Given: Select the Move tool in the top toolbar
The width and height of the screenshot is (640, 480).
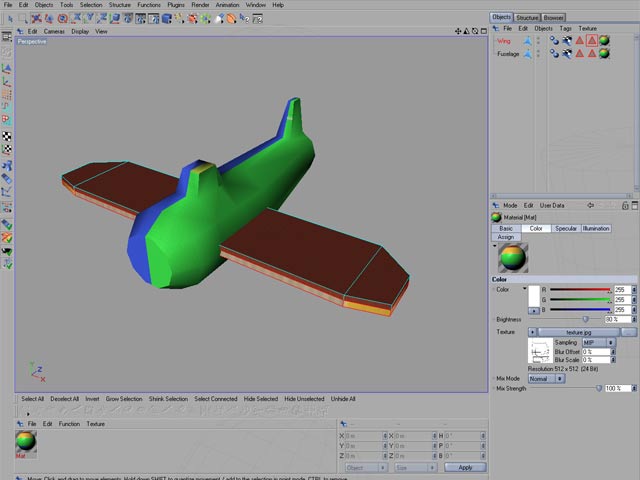Looking at the screenshot, I should pos(36,18).
